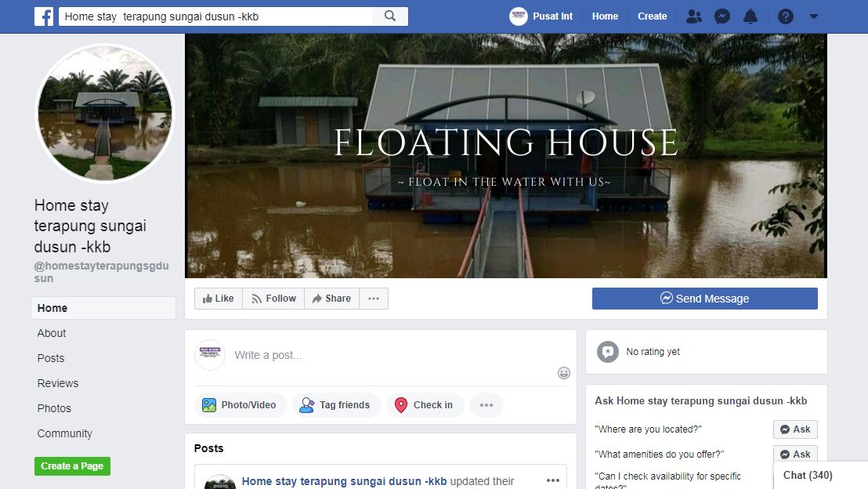Click the green Create a Page button
Screen dimensions: 868x489
[73, 466]
